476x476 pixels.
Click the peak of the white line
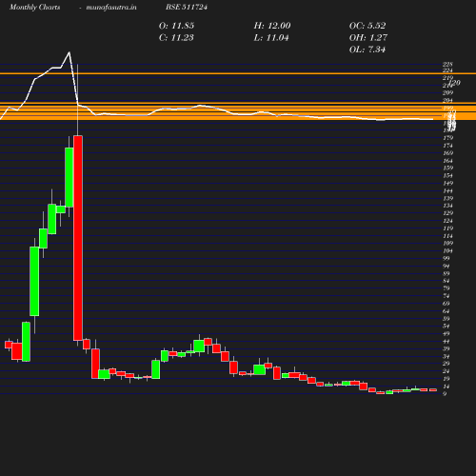click(x=69, y=52)
